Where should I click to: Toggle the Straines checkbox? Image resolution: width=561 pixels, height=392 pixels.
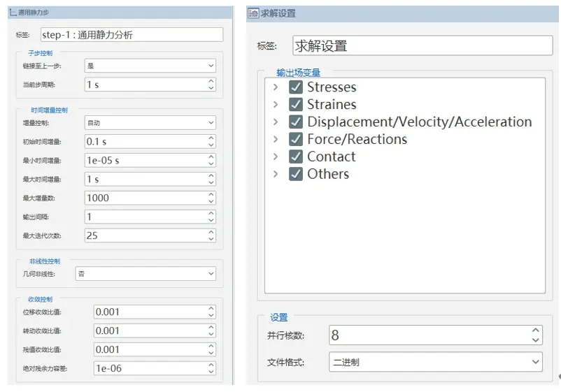pyautogui.click(x=295, y=104)
